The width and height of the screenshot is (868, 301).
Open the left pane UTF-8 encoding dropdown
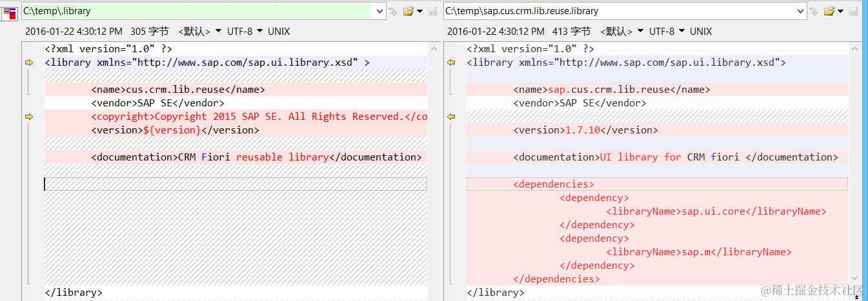245,31
